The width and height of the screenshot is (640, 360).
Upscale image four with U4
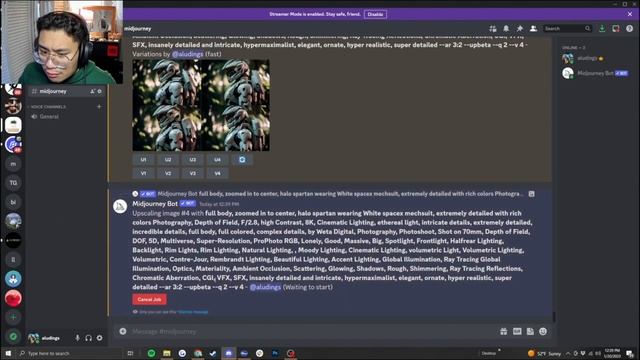pos(217,160)
